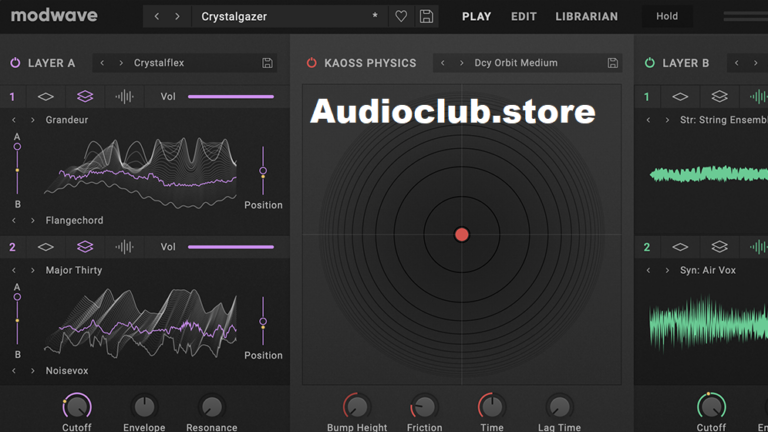Select next wavetable after Noisevox
The height and width of the screenshot is (432, 768).
32,371
